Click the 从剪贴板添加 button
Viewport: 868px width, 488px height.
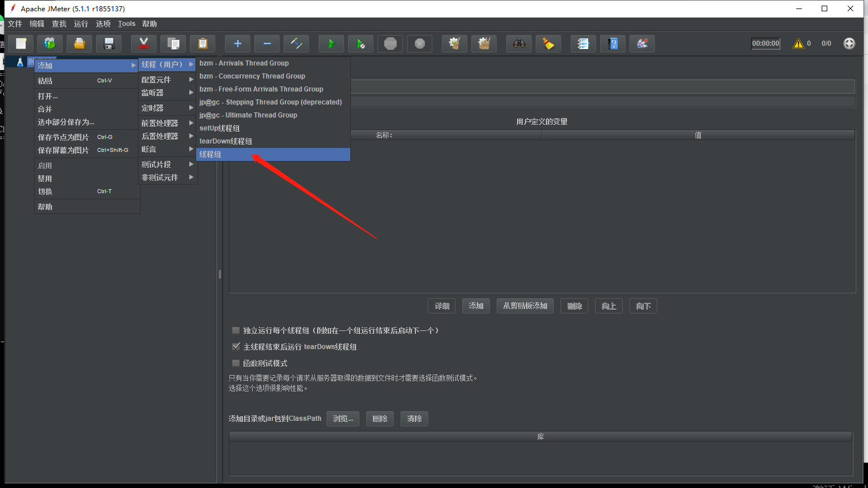click(525, 306)
